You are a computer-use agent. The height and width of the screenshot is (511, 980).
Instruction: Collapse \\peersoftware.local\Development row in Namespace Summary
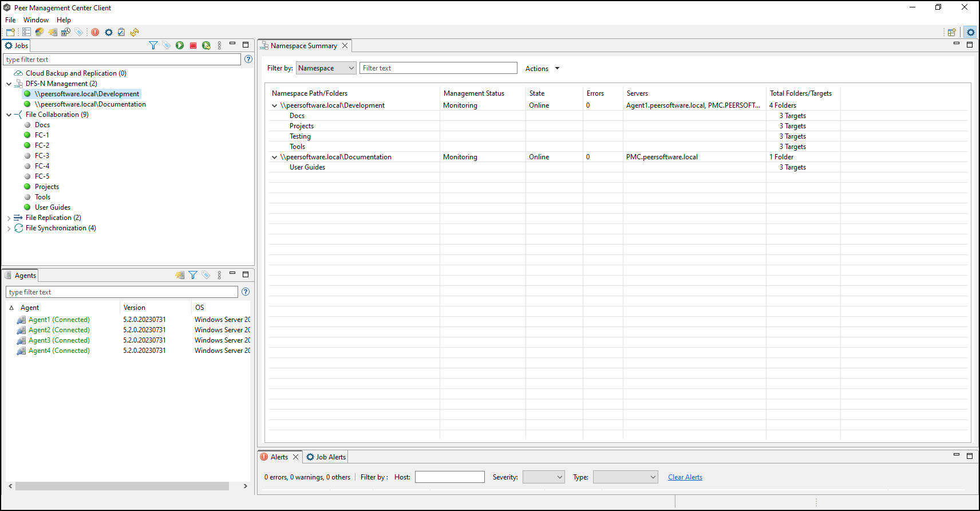pyautogui.click(x=275, y=105)
